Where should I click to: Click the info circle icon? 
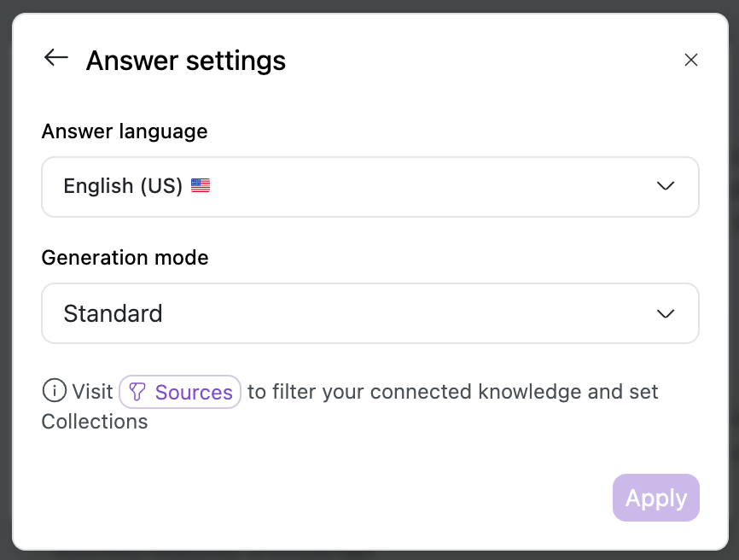pos(54,391)
